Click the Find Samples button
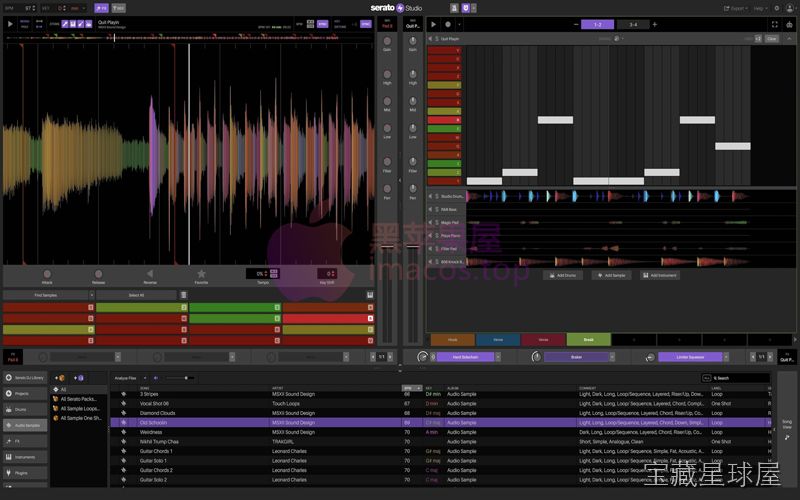The image size is (800, 500). (45, 295)
